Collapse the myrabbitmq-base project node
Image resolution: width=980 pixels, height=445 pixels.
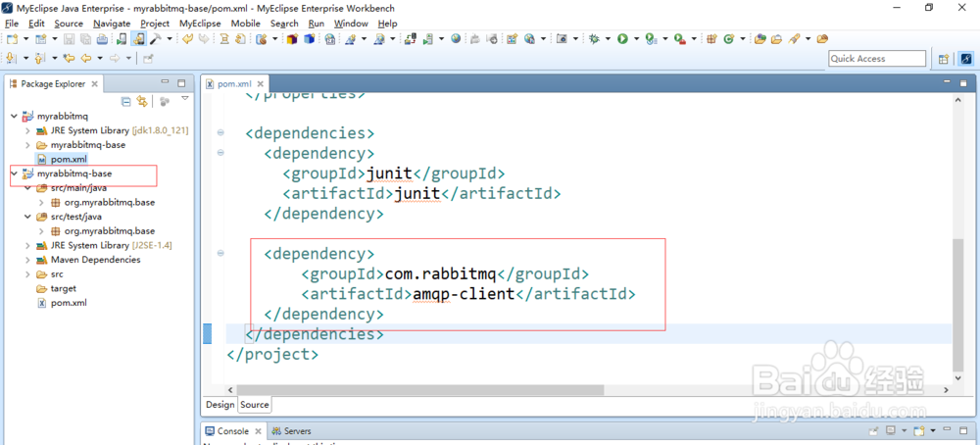pos(14,173)
